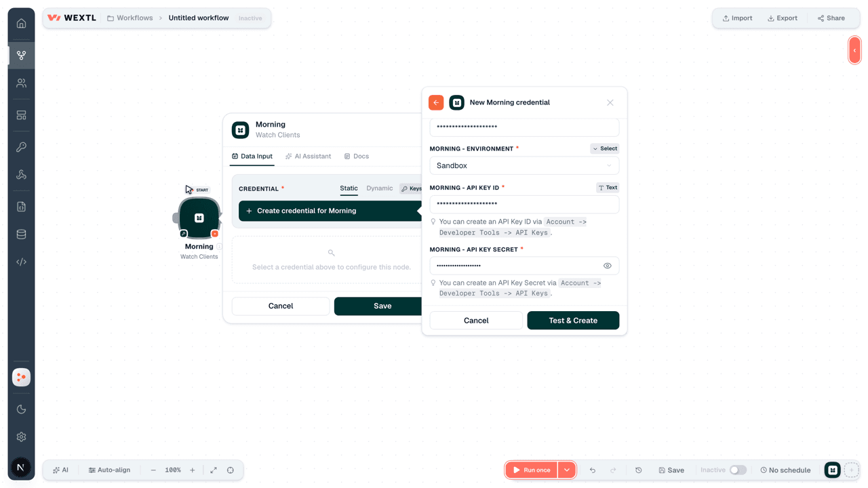Click the Import button
Image resolution: width=868 pixels, height=488 pixels.
737,18
